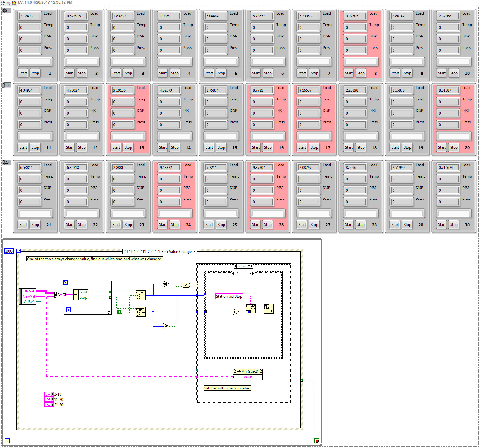Toggle Stop button on station 17

click(x=314, y=147)
